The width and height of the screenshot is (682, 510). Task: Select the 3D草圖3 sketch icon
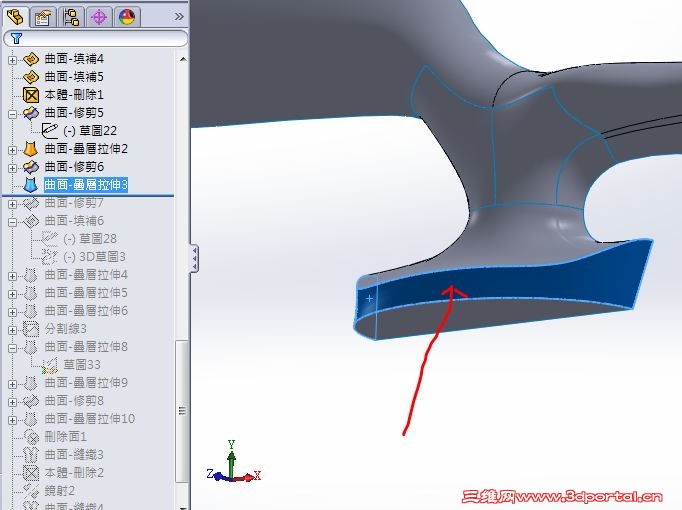[x=50, y=257]
